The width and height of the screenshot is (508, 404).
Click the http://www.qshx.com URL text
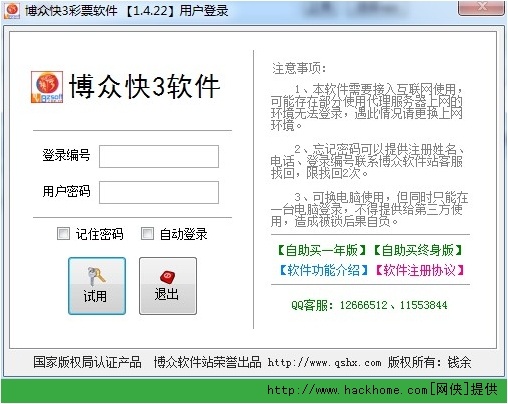coord(324,362)
